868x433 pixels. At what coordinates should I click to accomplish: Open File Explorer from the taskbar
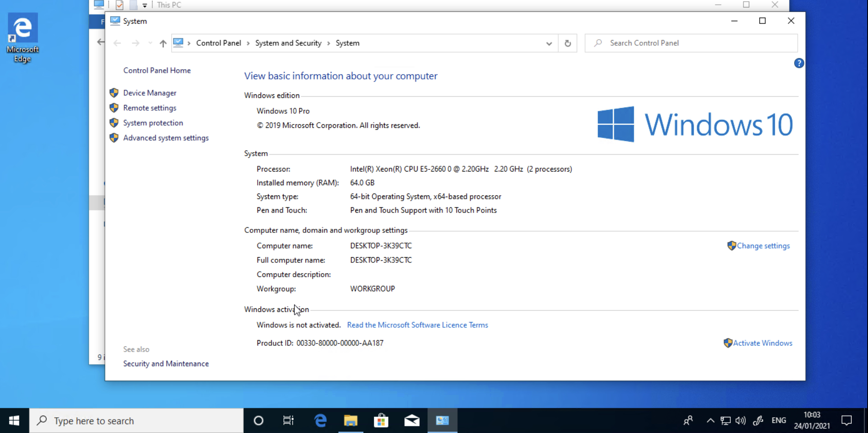click(350, 421)
